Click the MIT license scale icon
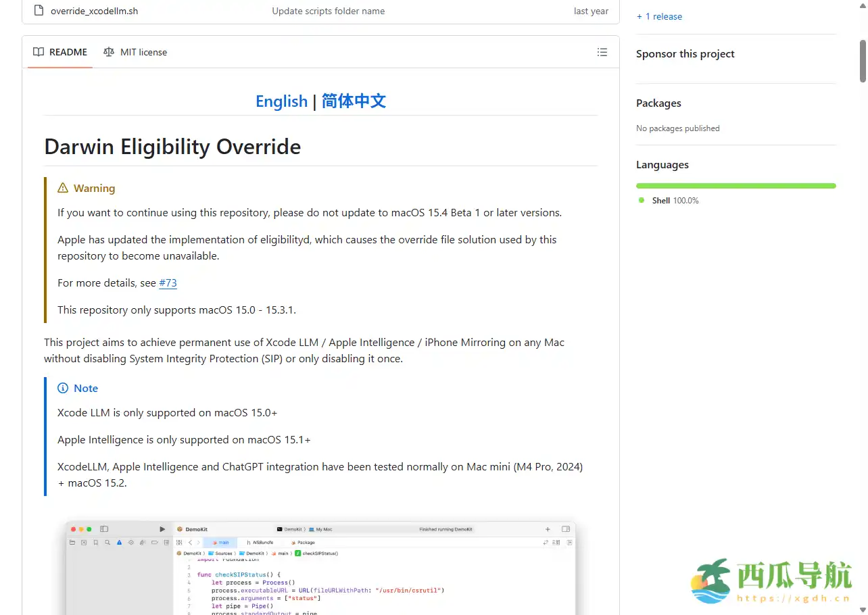 pos(109,51)
